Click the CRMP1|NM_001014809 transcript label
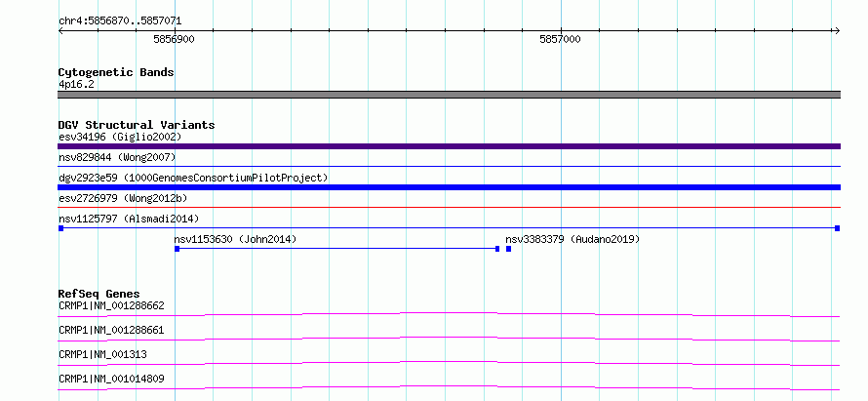 click(111, 379)
